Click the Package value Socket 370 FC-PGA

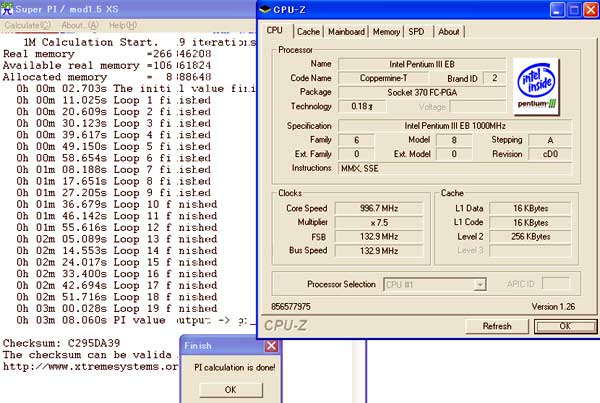(422, 93)
